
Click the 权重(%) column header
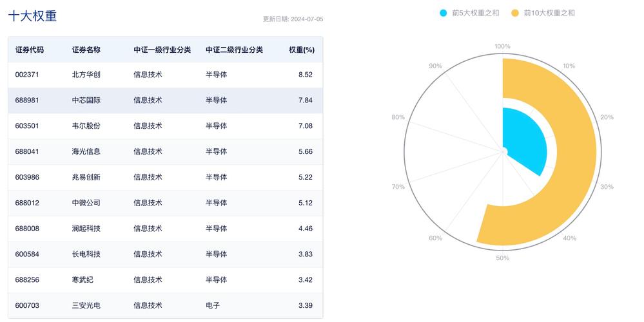point(302,50)
